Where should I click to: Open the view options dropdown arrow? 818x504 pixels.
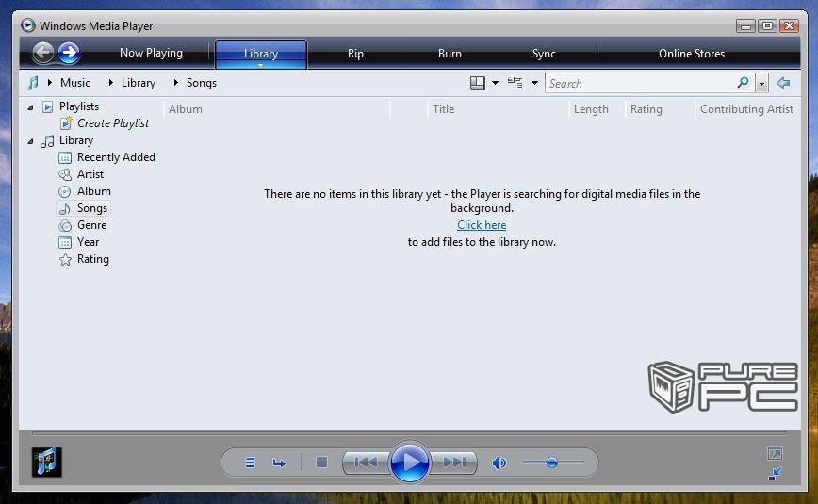(x=534, y=83)
